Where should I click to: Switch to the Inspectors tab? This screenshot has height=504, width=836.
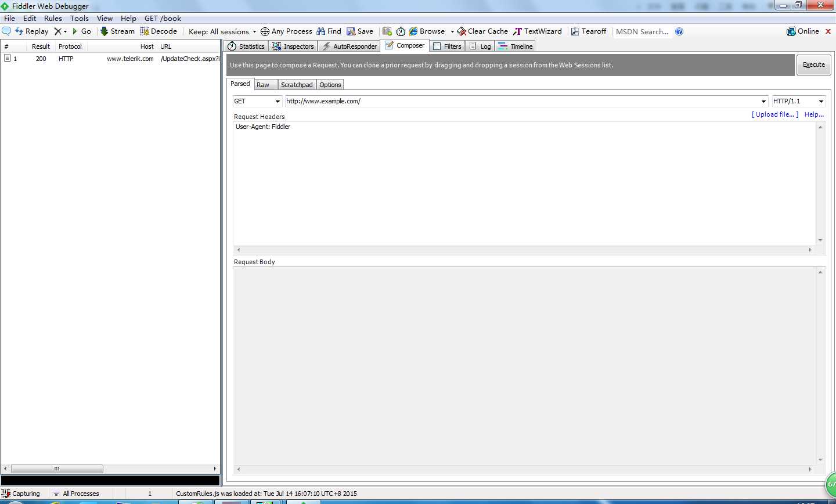coord(293,46)
